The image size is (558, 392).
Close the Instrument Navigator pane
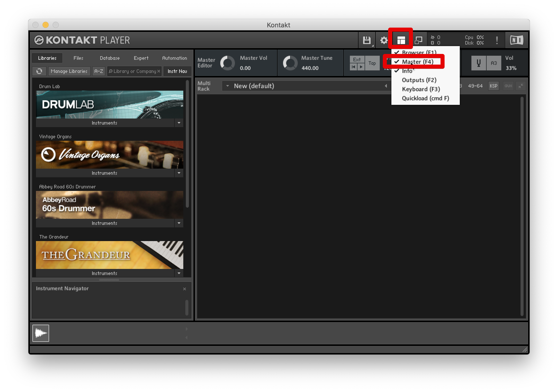point(185,289)
